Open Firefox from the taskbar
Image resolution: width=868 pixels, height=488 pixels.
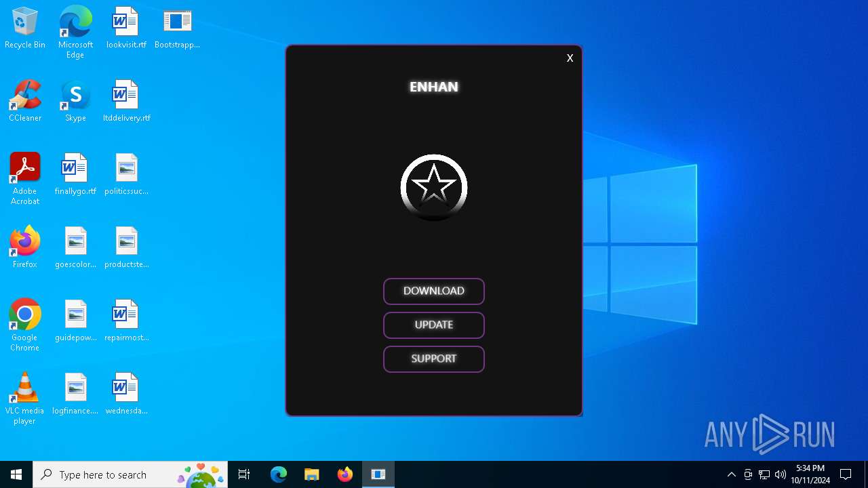point(344,474)
